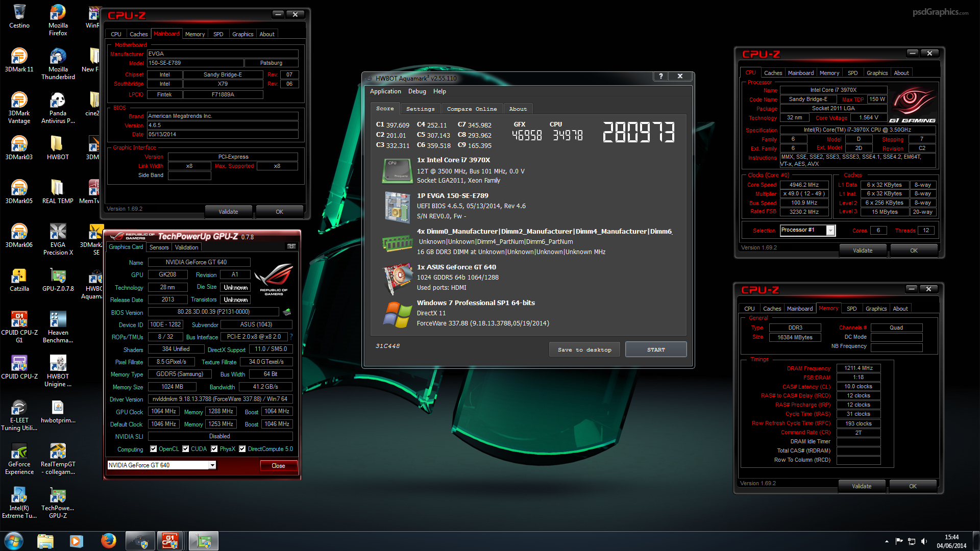Open EVGA Precision X shortcut
Viewport: 980px width, 551px height.
pyautogui.click(x=58, y=239)
